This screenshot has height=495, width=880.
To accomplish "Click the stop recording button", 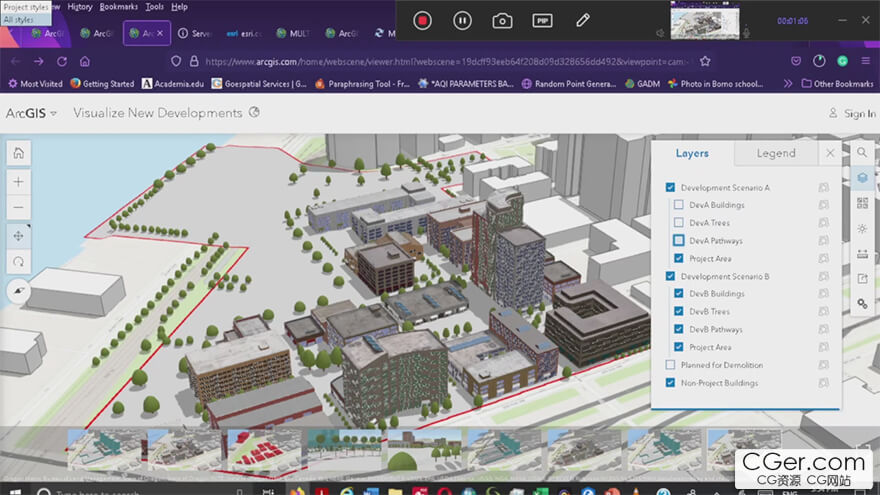I will tap(422, 21).
